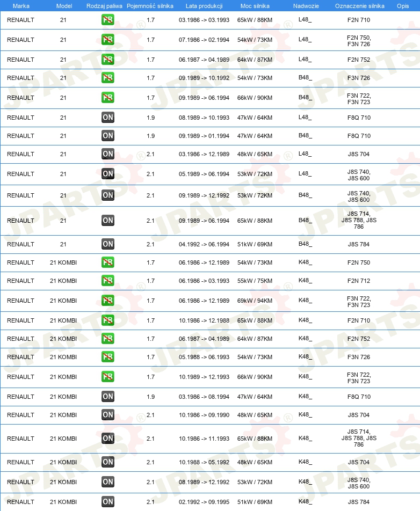
Task: Click ON icon for 08.1989 -> 12.1992 row
Action: (107, 483)
